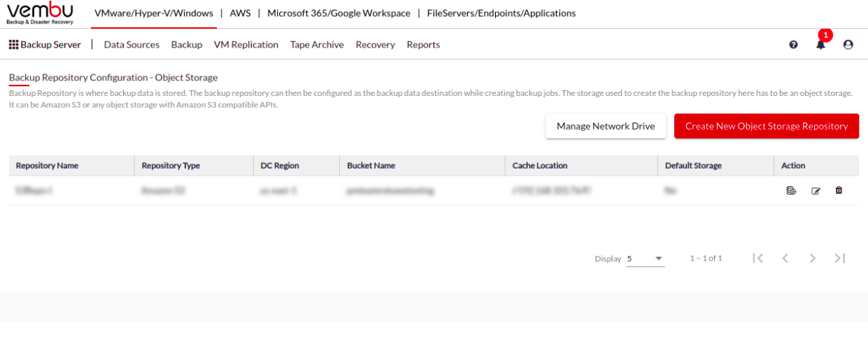This screenshot has height=360, width=868.
Task: Open the Backup menu
Action: (x=187, y=45)
